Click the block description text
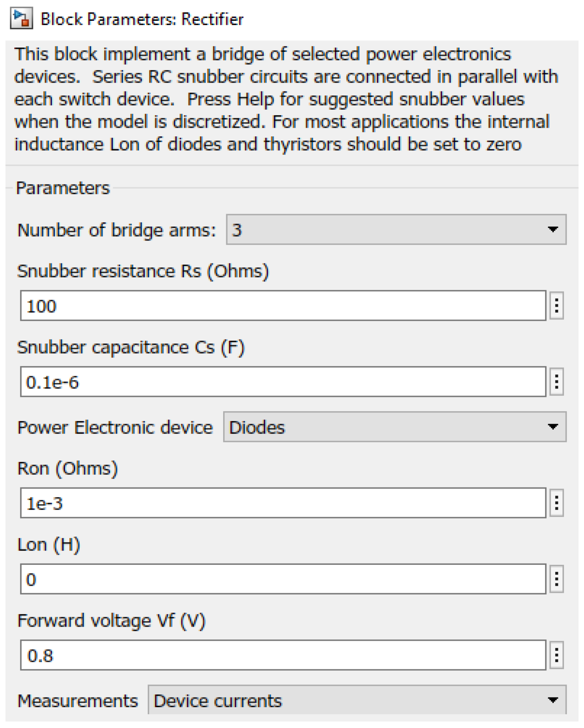The height and width of the screenshot is (728, 584). tap(283, 99)
